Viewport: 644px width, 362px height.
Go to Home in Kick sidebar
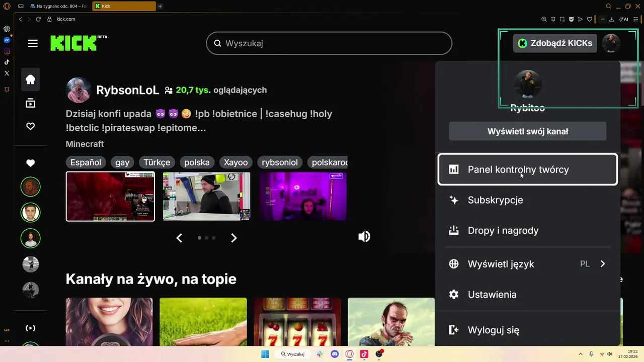click(x=31, y=79)
